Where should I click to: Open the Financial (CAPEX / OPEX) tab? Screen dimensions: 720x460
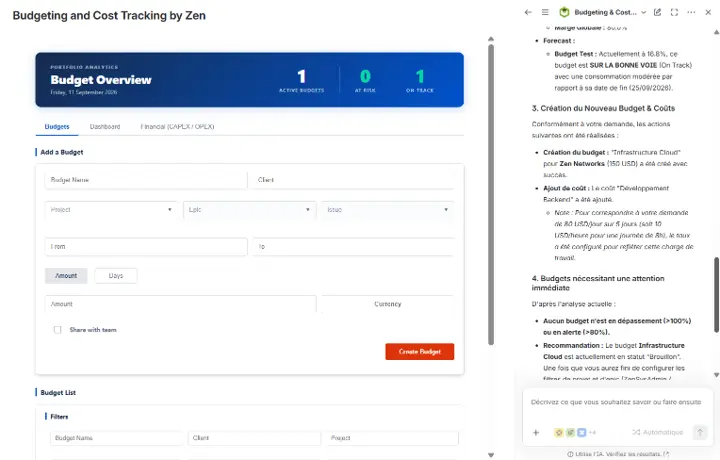(x=177, y=127)
